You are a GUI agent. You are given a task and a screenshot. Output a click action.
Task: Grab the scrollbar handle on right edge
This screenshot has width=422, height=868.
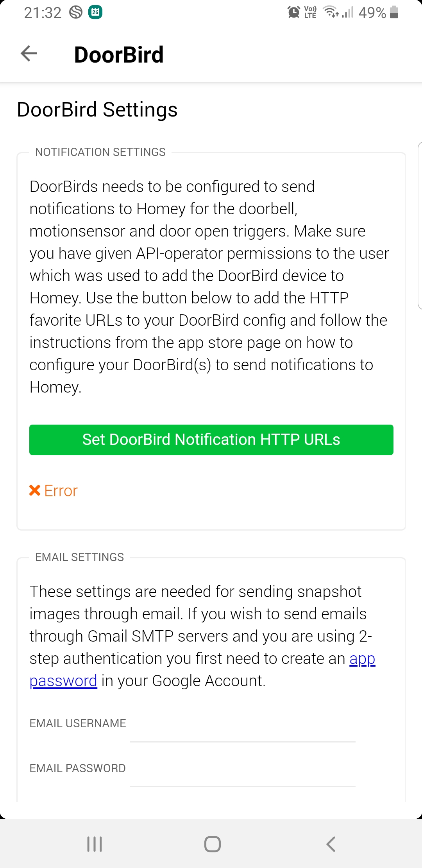pos(420,226)
